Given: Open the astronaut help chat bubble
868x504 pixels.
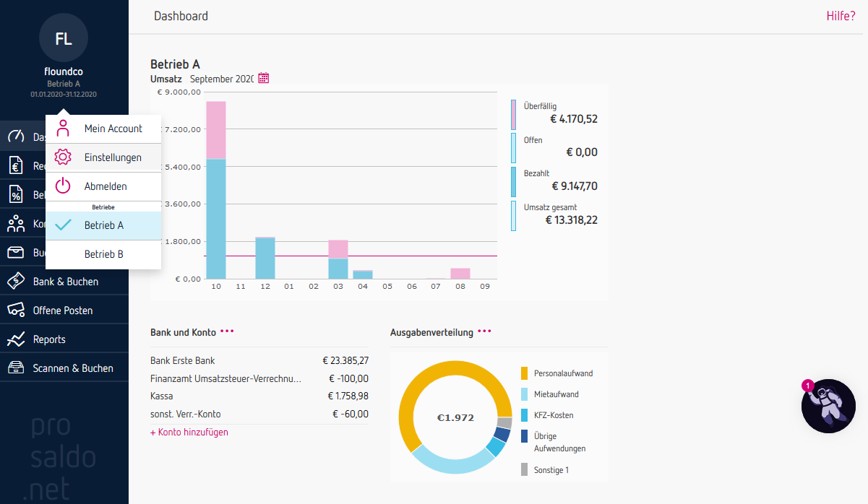Looking at the screenshot, I should (828, 406).
